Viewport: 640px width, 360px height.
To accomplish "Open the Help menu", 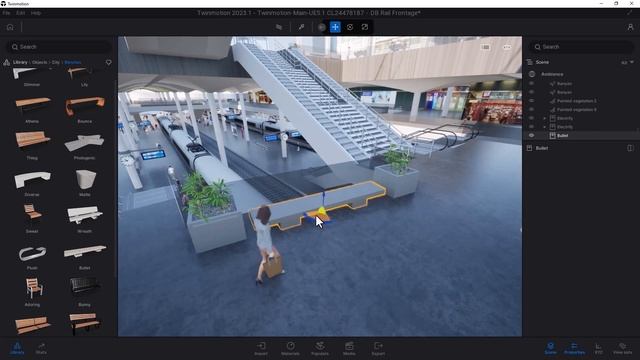I will tap(36, 13).
